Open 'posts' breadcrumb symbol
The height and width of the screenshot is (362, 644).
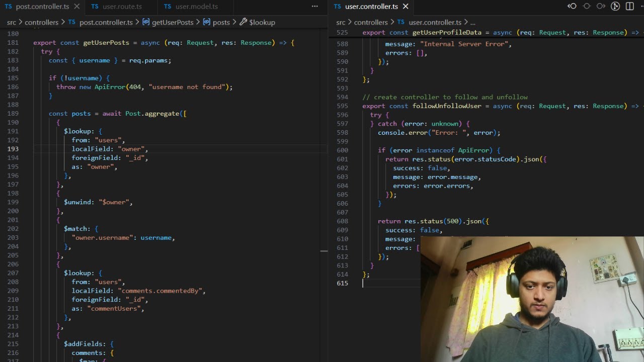point(221,22)
